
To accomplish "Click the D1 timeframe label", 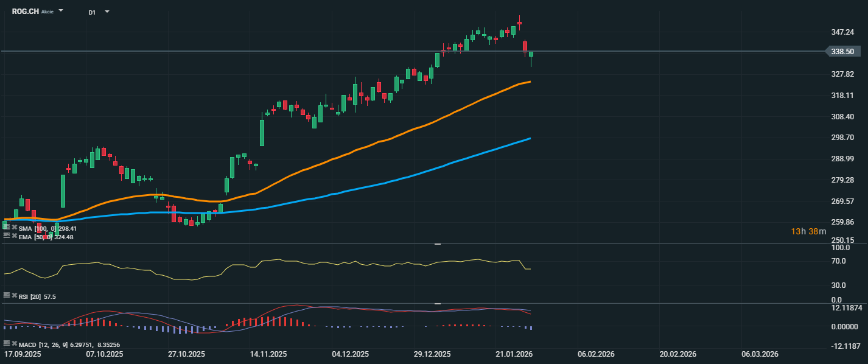I will pos(92,12).
